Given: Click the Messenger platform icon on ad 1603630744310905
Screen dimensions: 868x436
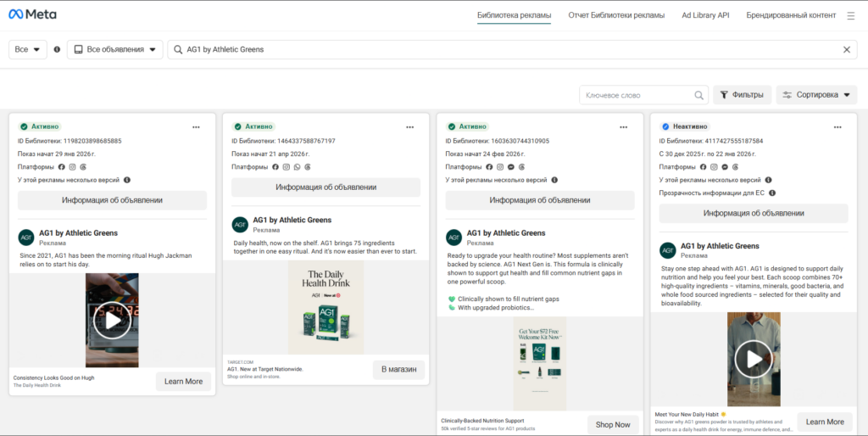Looking at the screenshot, I should pos(510,167).
